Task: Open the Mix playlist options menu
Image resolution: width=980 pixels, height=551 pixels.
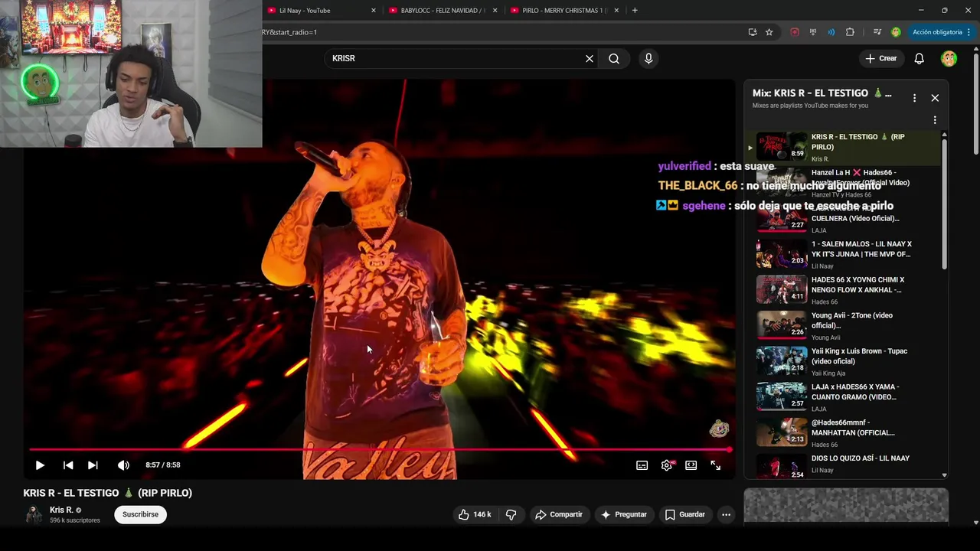Action: click(x=914, y=98)
